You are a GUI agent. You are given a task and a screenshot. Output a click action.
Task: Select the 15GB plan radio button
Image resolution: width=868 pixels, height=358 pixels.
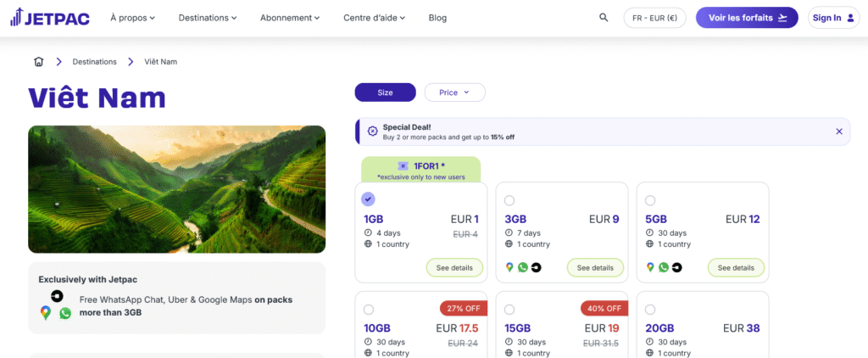click(x=509, y=310)
